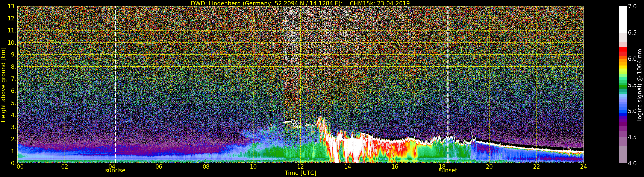Pick the white segment atop the colorbar
Screen dimensions: 644x177
tap(623, 20)
